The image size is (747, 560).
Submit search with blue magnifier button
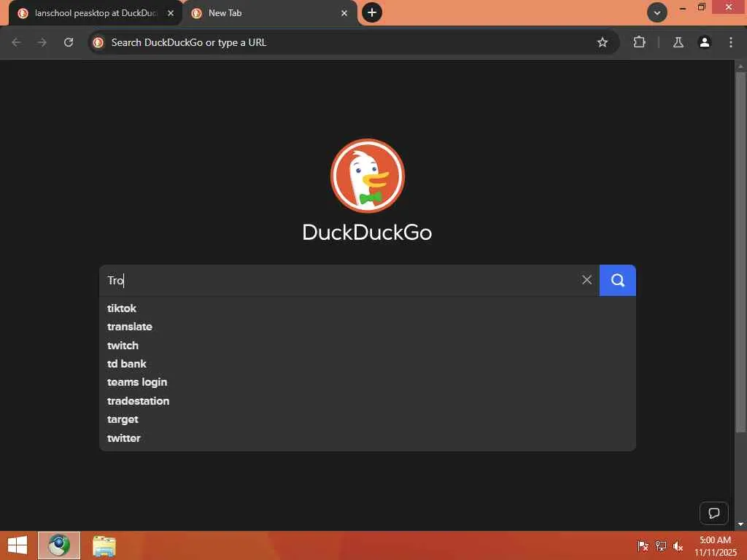coord(617,280)
